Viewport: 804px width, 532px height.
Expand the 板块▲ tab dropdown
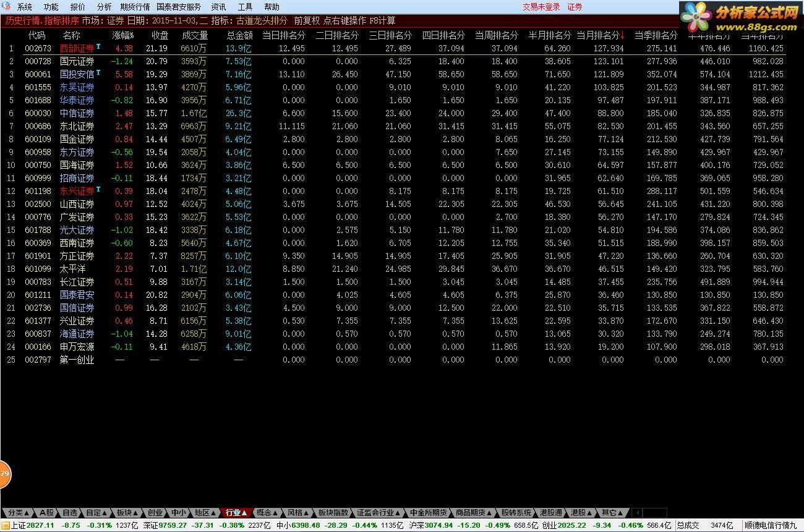127,513
